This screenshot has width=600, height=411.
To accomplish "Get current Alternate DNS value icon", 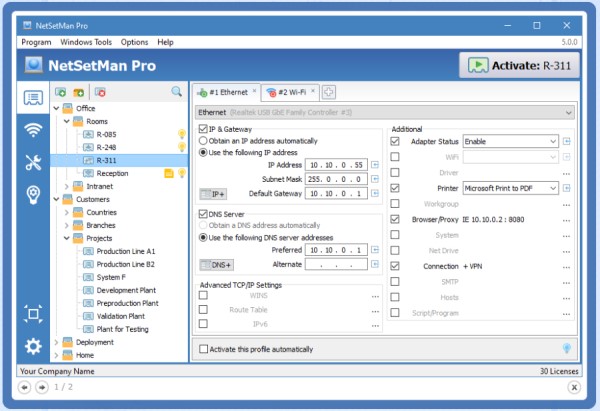I will pyautogui.click(x=375, y=264).
